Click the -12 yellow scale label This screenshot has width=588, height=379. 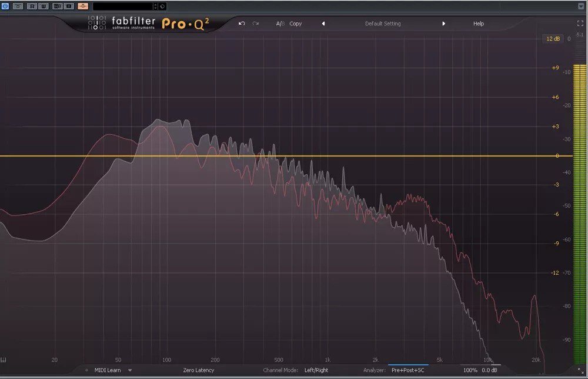click(555, 273)
